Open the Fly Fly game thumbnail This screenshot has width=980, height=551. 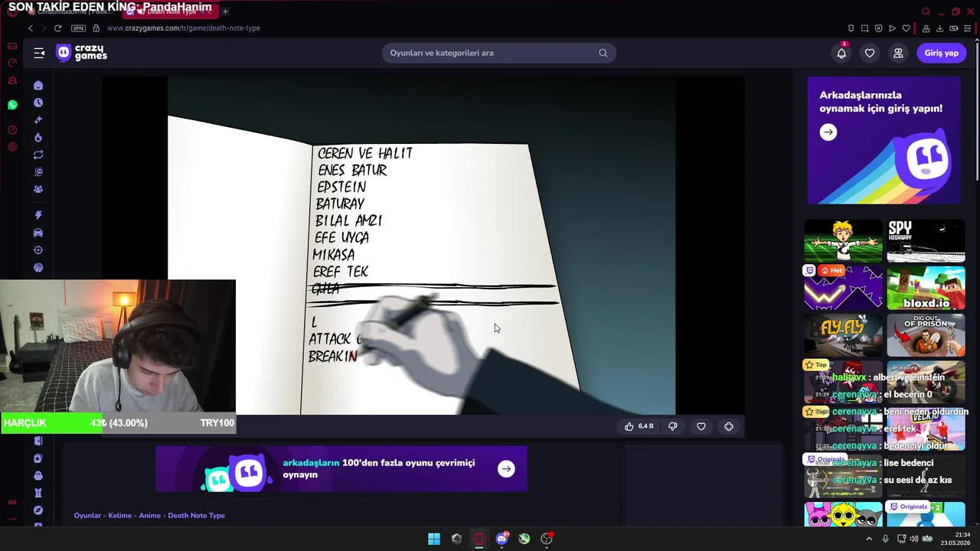(x=843, y=335)
